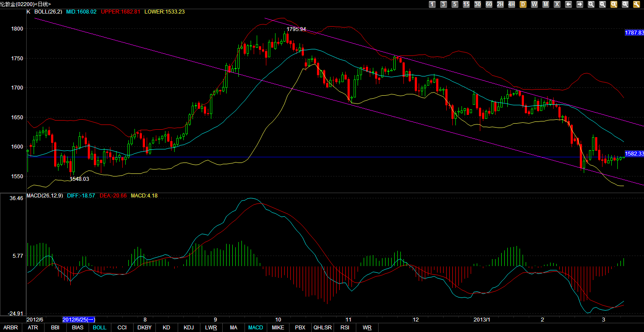Zoom out with the magnifier minus icon
Screen dimensions: 644x332
603,4
